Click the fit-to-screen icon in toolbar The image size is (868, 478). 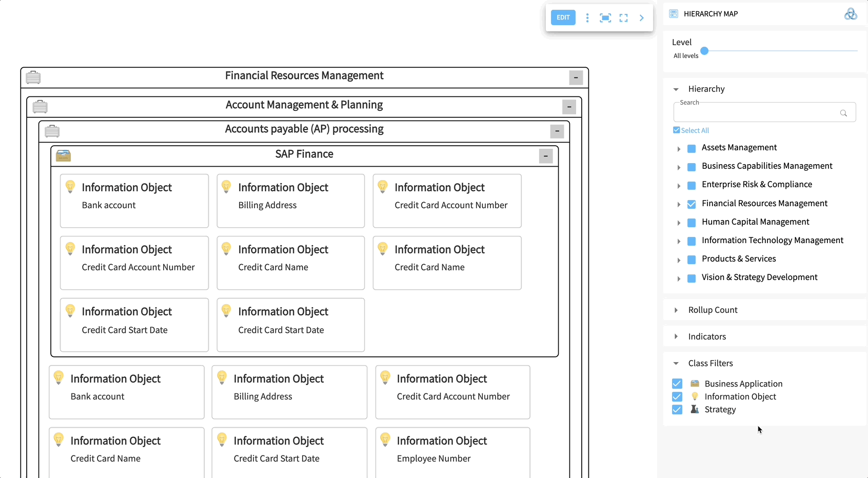[605, 18]
